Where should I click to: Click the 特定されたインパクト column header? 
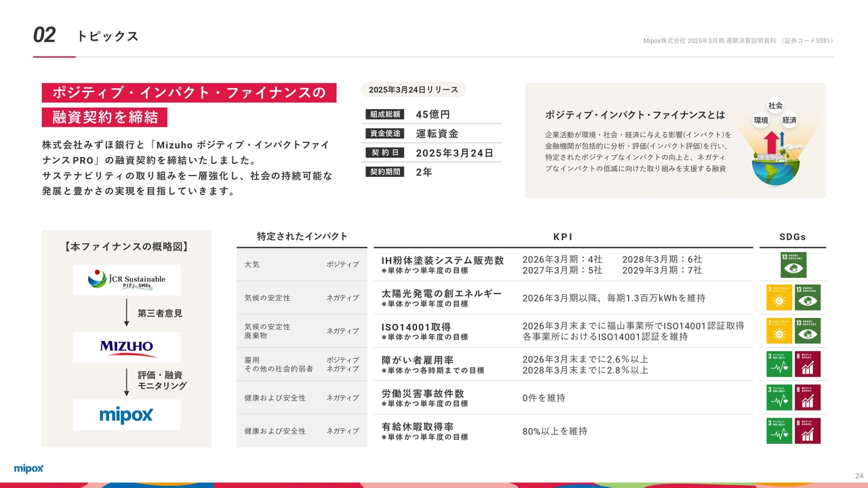(x=302, y=236)
